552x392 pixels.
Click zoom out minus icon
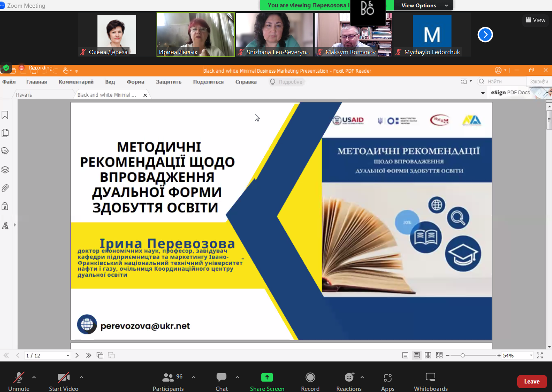(448, 355)
